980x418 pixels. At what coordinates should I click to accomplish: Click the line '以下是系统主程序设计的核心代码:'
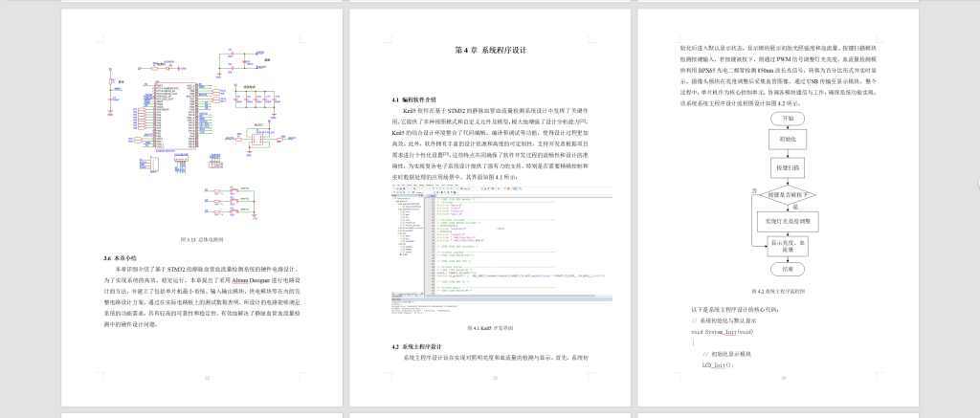[735, 309]
